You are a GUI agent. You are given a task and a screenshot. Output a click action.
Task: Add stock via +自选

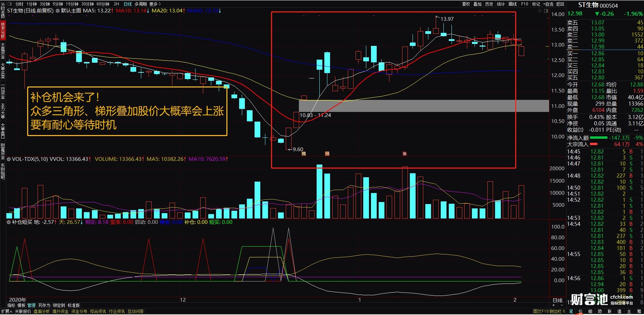coord(548,4)
